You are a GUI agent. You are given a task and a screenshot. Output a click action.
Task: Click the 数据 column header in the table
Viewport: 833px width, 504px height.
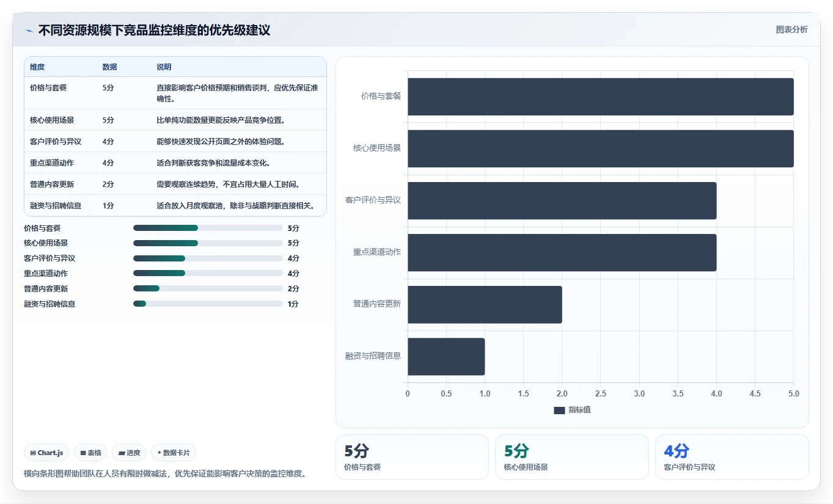109,67
